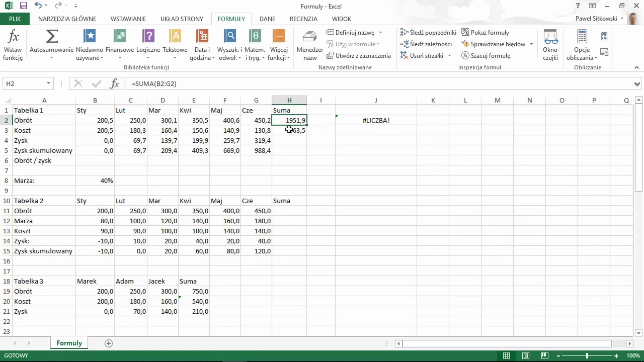Open Tekstowe functions icon
The width and height of the screenshot is (644, 362).
tap(175, 37)
